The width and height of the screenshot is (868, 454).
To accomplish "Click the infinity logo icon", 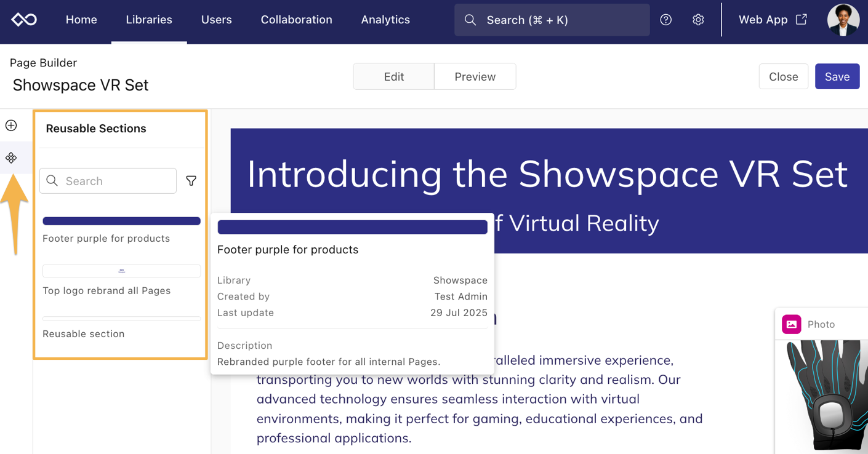I will tap(24, 20).
